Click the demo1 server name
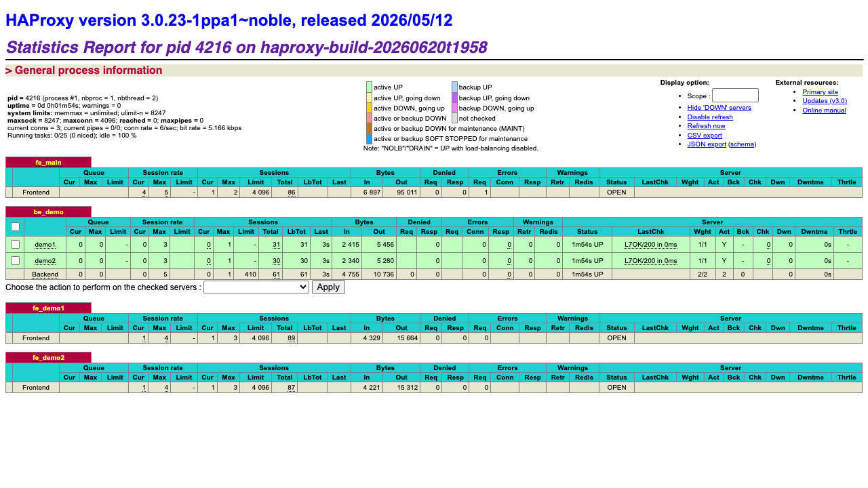The width and height of the screenshot is (868, 488). pyautogui.click(x=45, y=245)
